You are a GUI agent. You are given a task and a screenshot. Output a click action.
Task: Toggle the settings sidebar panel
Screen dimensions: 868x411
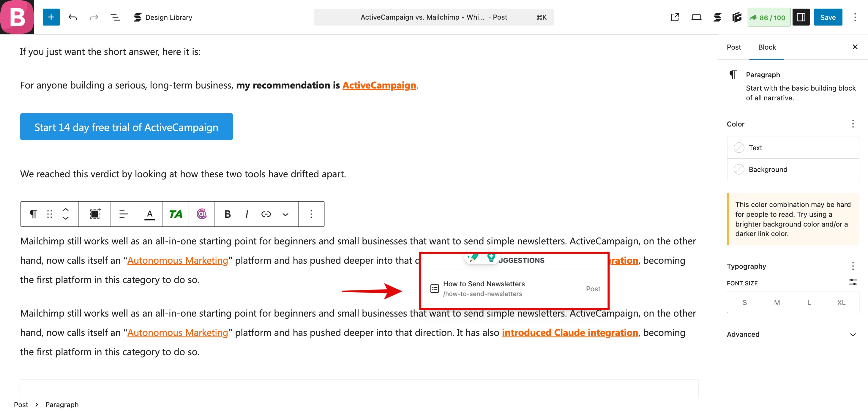tap(801, 17)
